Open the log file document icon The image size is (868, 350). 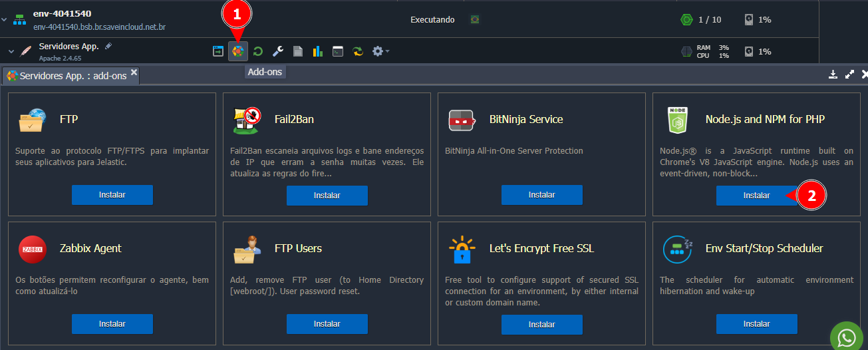click(x=298, y=51)
